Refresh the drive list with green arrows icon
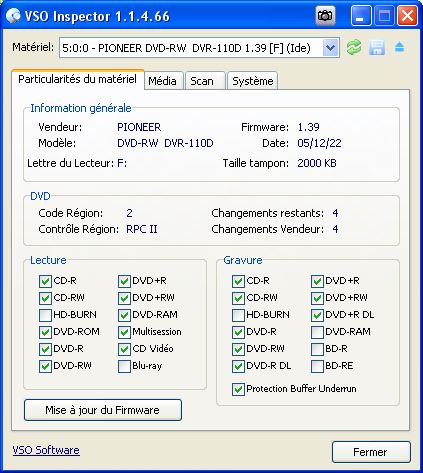Screen dimensions: 423x473 (x=354, y=47)
